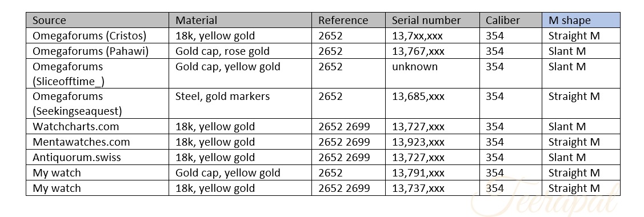The height and width of the screenshot is (217, 644).
Task: Click the Omegaforums (Cristos) cell
Action: (97, 35)
